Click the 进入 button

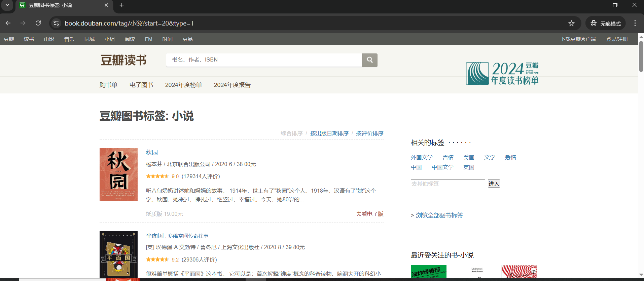click(x=494, y=184)
